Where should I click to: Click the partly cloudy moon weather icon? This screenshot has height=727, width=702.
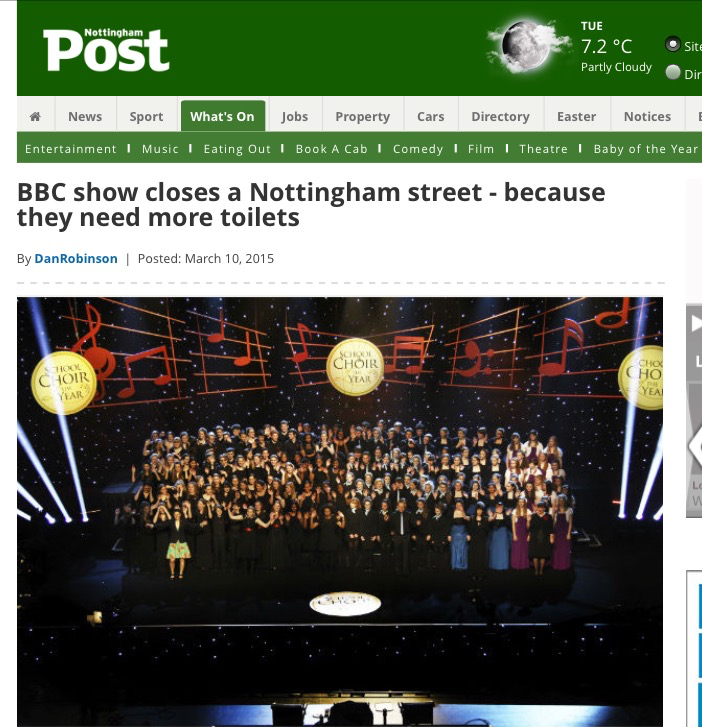pyautogui.click(x=528, y=46)
